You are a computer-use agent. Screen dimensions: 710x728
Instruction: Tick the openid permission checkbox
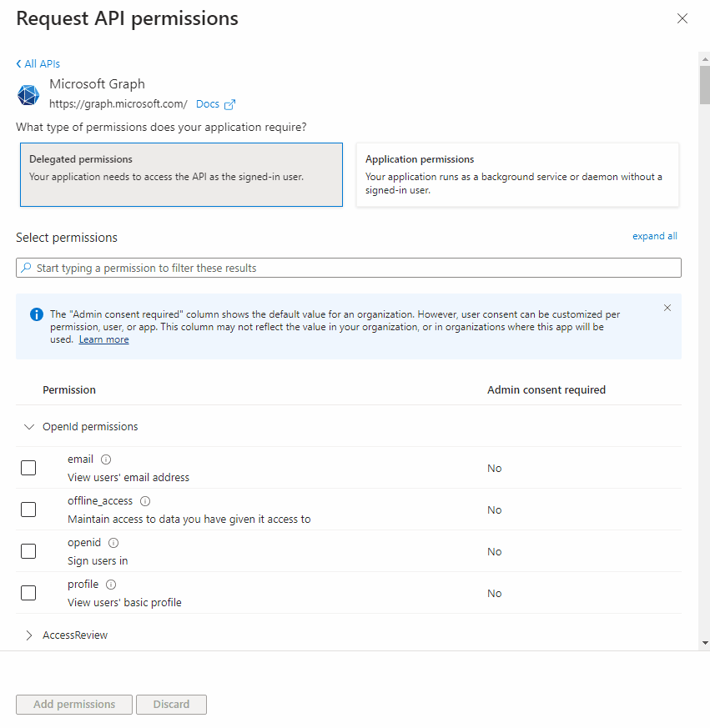click(x=28, y=551)
